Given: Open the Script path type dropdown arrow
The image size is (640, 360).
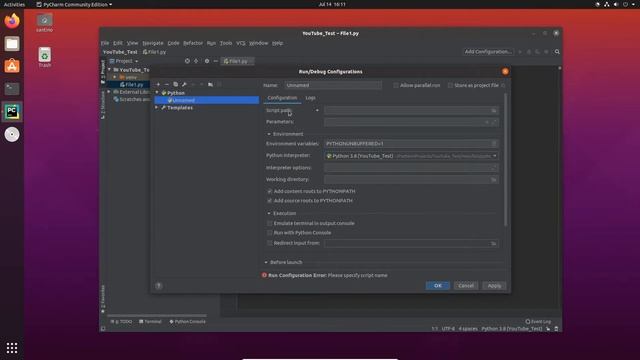Looking at the screenshot, I should click(317, 110).
